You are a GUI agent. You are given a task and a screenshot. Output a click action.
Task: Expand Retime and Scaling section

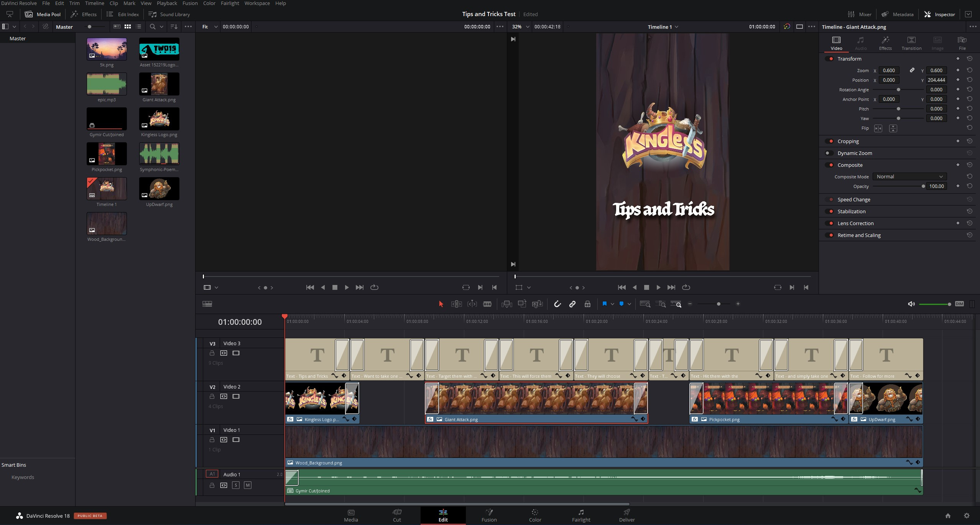pyautogui.click(x=859, y=235)
